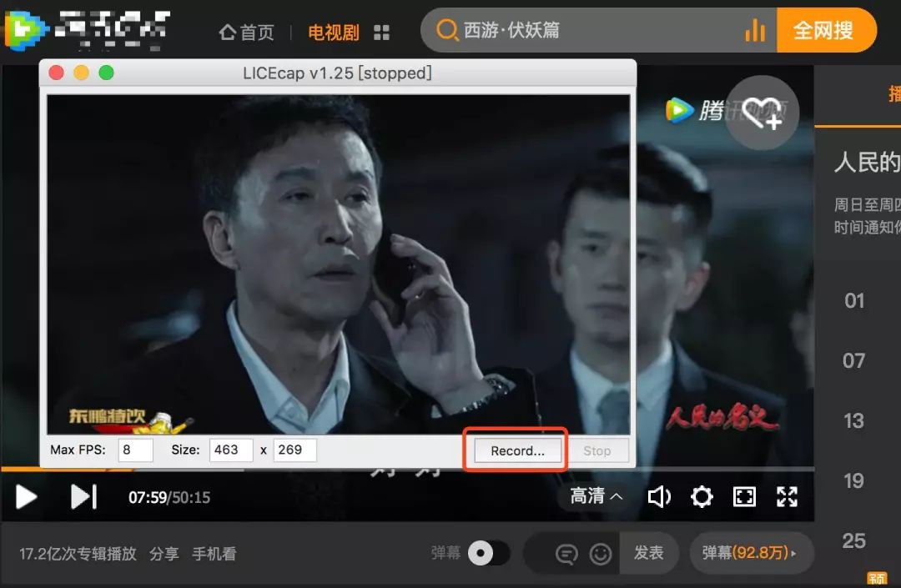Click the grid icon next to 电视剧
This screenshot has height=588, width=901.
click(381, 32)
